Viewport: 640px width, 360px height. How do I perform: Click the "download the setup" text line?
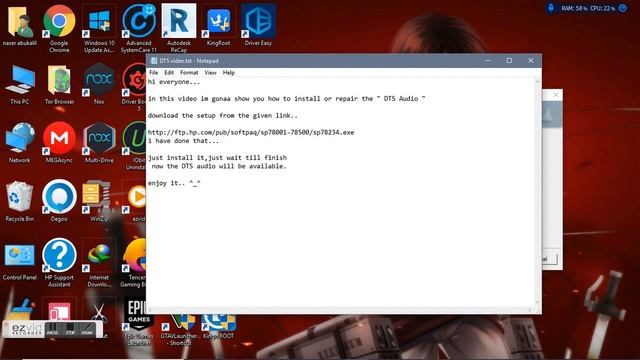222,116
